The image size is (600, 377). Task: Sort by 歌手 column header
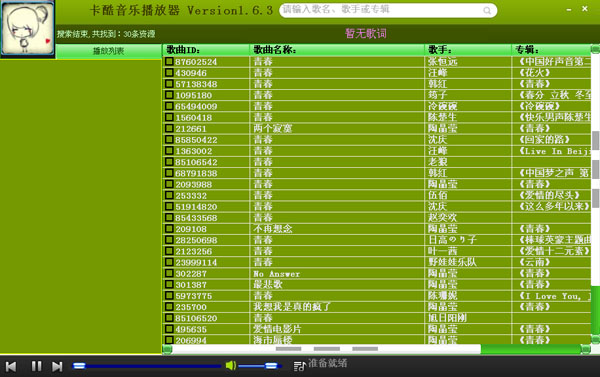point(468,50)
